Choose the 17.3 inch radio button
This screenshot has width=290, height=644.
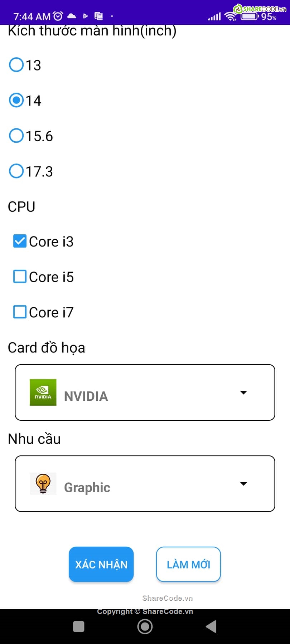click(x=16, y=171)
